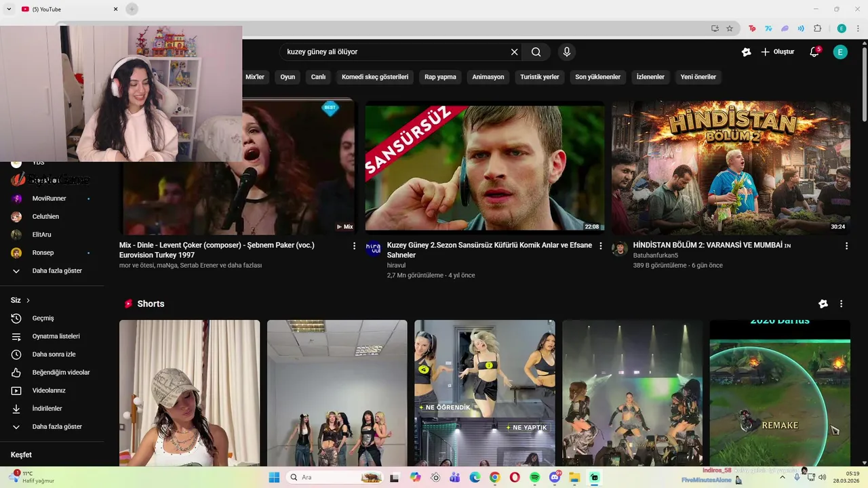Open the tab search dropdown arrow
This screenshot has width=868, height=488.
(x=9, y=9)
